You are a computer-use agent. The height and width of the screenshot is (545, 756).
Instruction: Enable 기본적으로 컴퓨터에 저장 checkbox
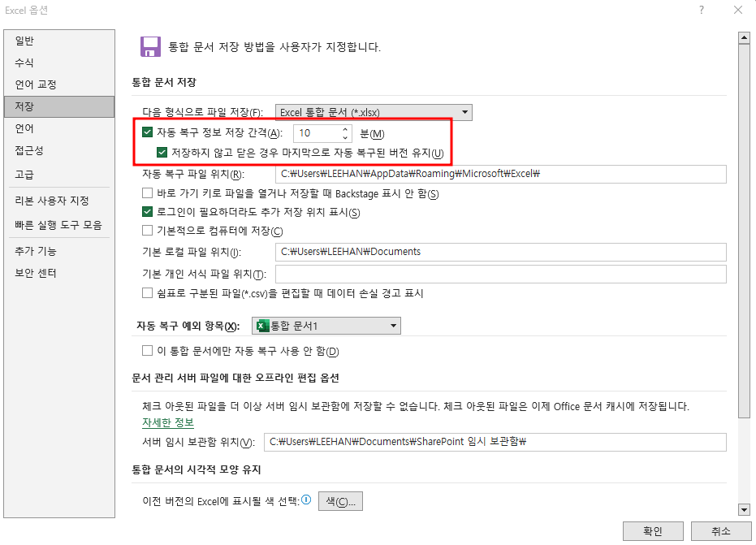tap(148, 230)
